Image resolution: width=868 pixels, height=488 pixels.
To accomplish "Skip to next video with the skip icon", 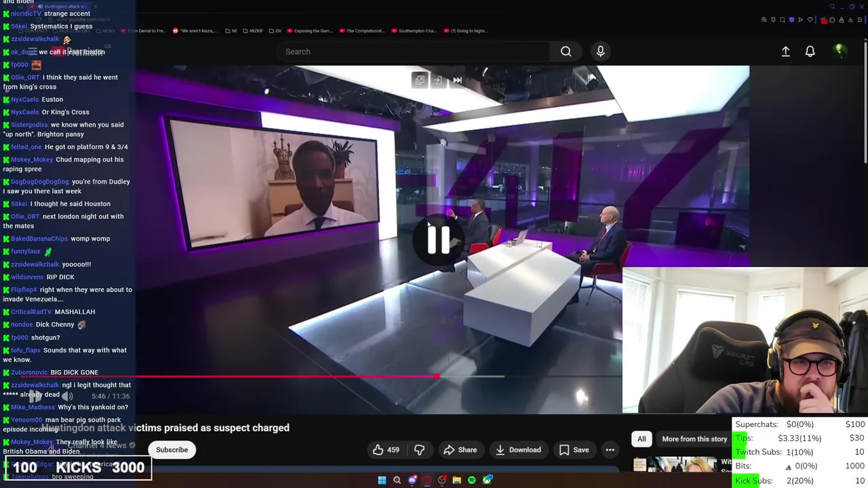I will click(457, 80).
